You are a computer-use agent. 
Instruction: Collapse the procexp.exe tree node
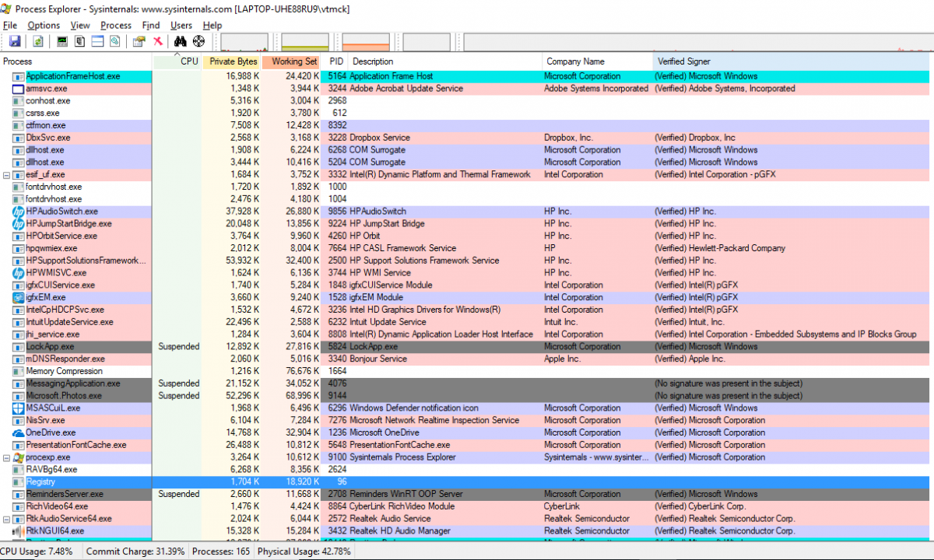click(x=6, y=457)
